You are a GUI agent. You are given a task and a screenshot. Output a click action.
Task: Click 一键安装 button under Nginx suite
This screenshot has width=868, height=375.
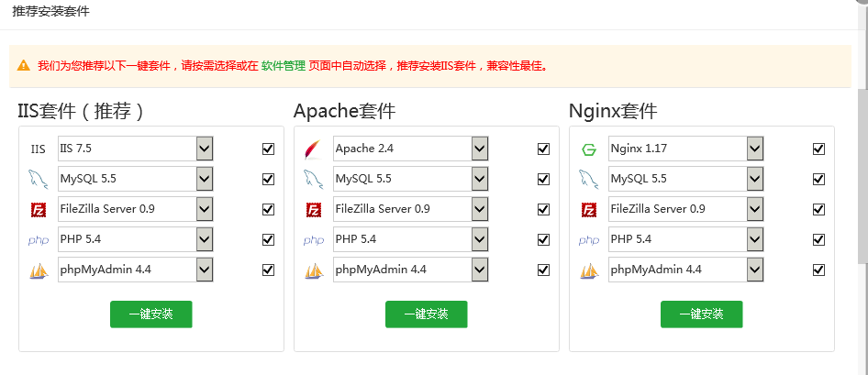[701, 314]
